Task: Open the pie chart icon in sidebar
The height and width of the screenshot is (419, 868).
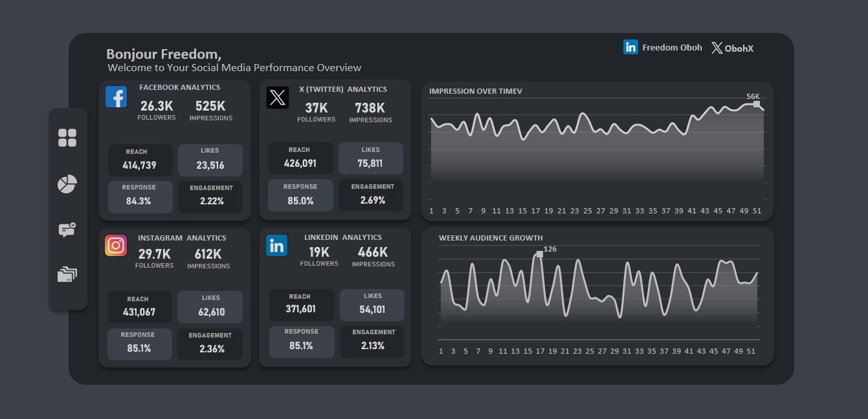Action: click(67, 184)
